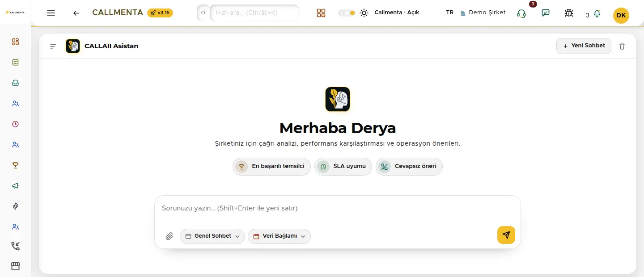This screenshot has width=644, height=277.
Task: Toggle the three-state theme switch
Action: tap(347, 13)
